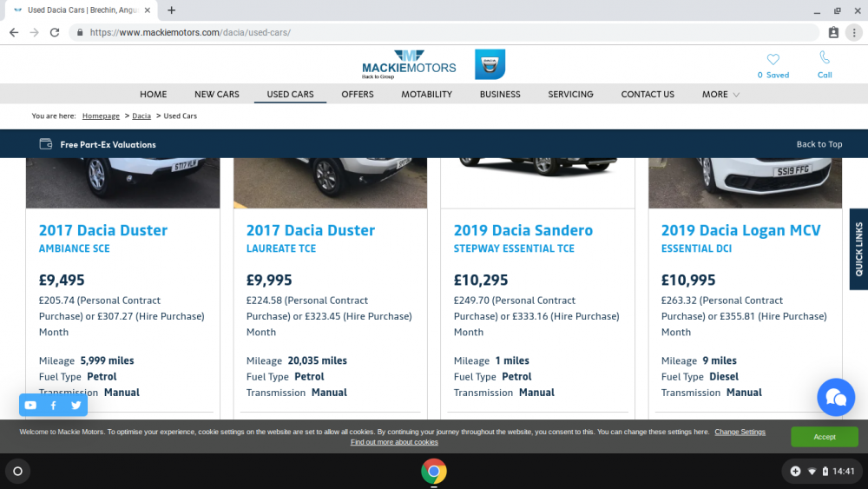
Task: Open a new browser tab
Action: pyautogui.click(x=172, y=10)
